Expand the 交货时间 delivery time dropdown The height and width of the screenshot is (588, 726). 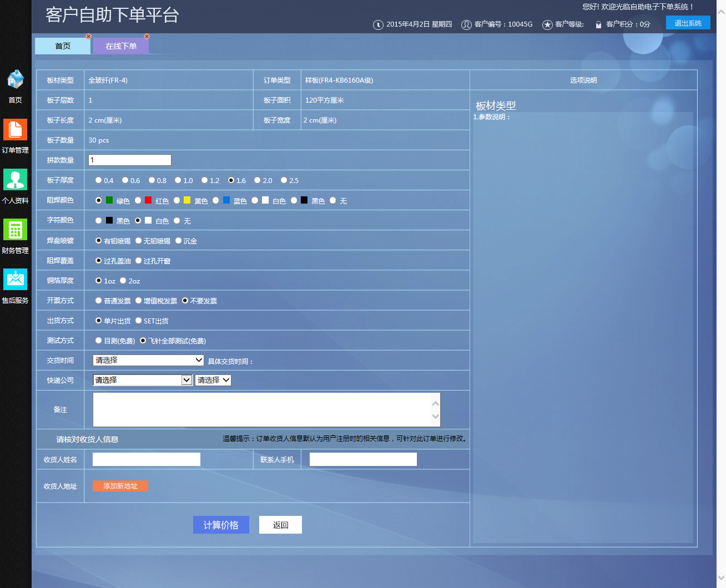[x=148, y=361]
